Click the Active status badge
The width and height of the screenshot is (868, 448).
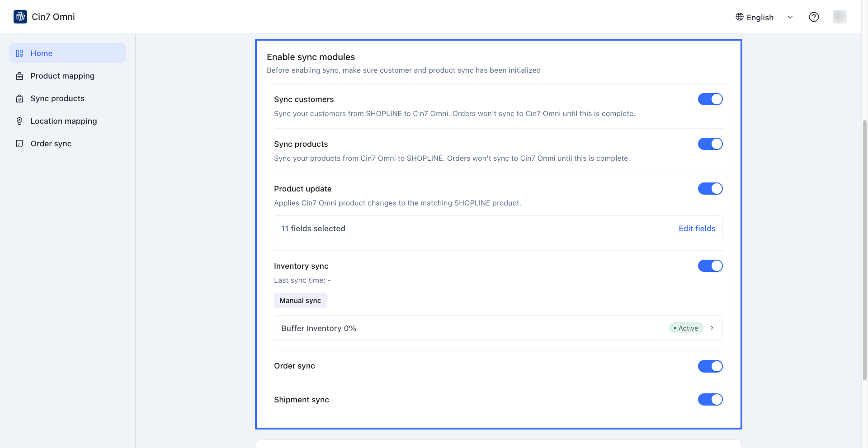686,328
